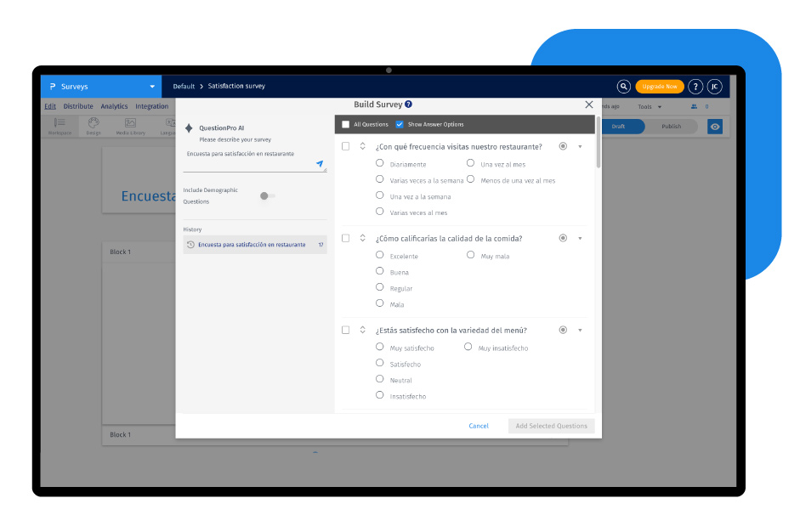Image resolution: width=800 pixels, height=532 pixels.
Task: Click the question list scrollbar
Action: click(x=598, y=143)
